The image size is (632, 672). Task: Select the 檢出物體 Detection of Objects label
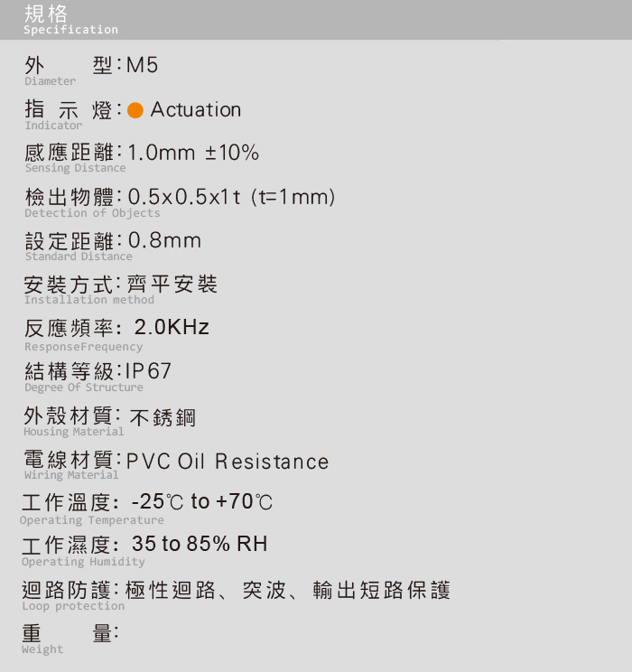coord(92,202)
